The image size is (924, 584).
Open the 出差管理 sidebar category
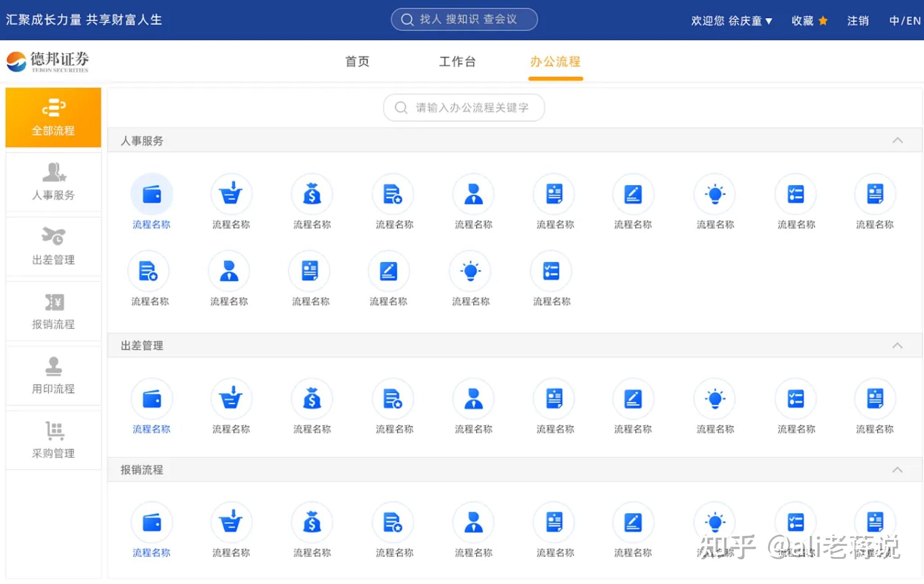[53, 247]
